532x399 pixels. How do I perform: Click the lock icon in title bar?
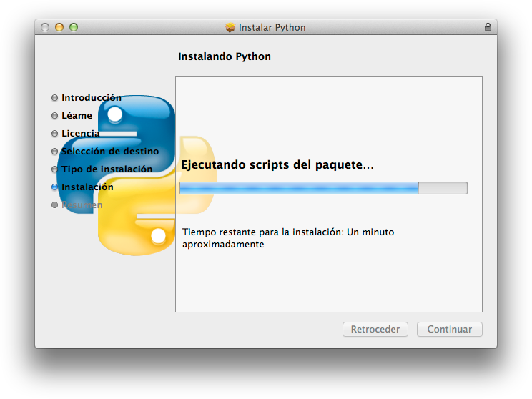coord(488,26)
